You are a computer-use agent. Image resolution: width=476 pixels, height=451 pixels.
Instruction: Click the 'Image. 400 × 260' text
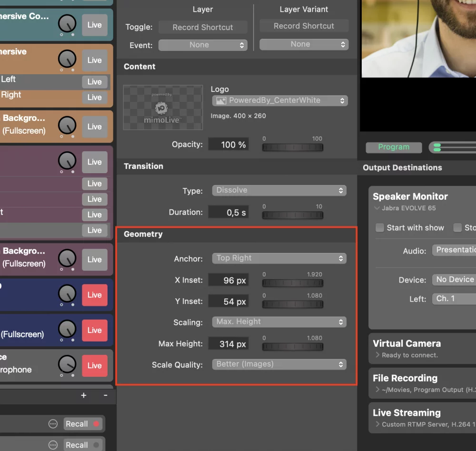coord(238,116)
